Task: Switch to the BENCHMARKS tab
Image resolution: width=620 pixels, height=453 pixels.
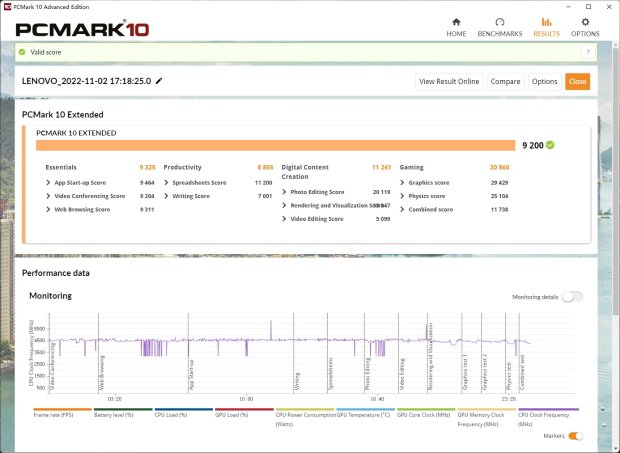Action: [x=500, y=27]
